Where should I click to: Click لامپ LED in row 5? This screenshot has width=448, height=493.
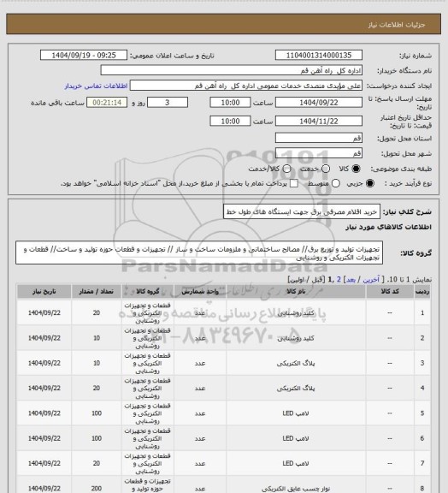click(296, 413)
